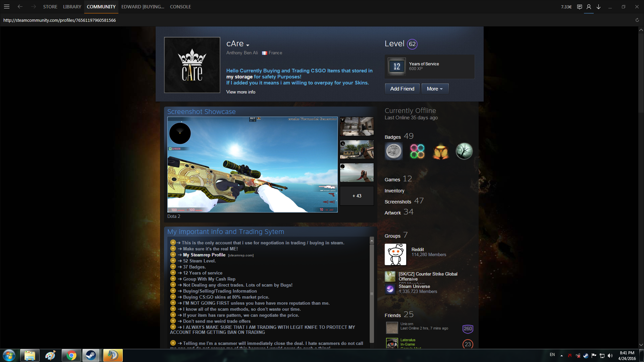Open the Inventory link
This screenshot has width=644, height=362.
point(394,191)
